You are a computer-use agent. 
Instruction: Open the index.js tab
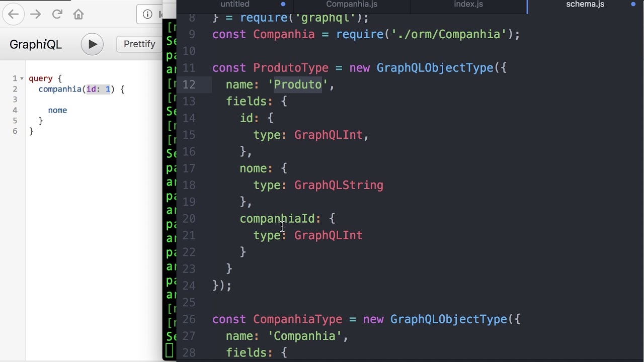pyautogui.click(x=468, y=5)
